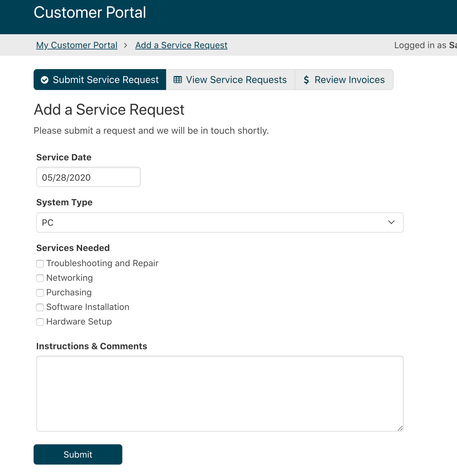This screenshot has width=457, height=476.
Task: Toggle the Hardware Setup checkbox
Action: [40, 322]
